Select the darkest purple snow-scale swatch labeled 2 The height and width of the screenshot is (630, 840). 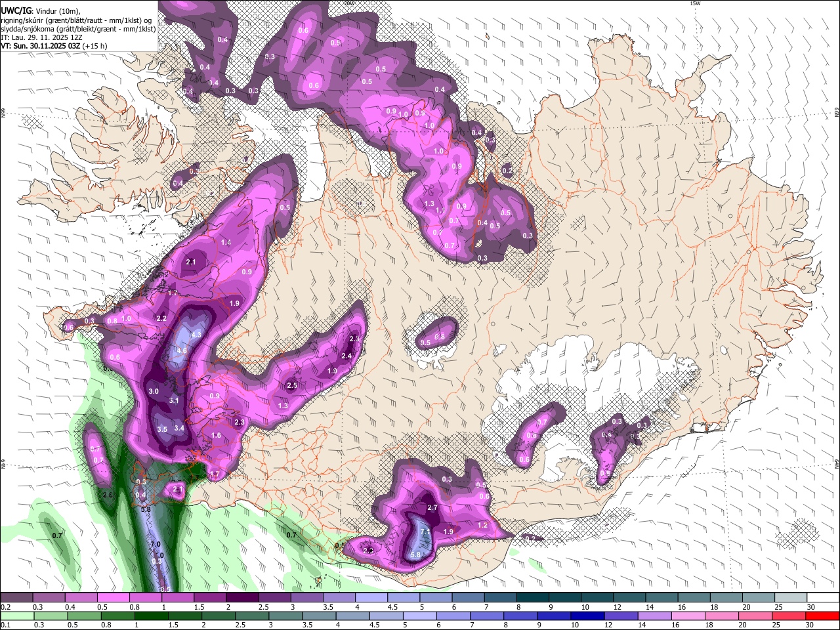tap(242, 598)
